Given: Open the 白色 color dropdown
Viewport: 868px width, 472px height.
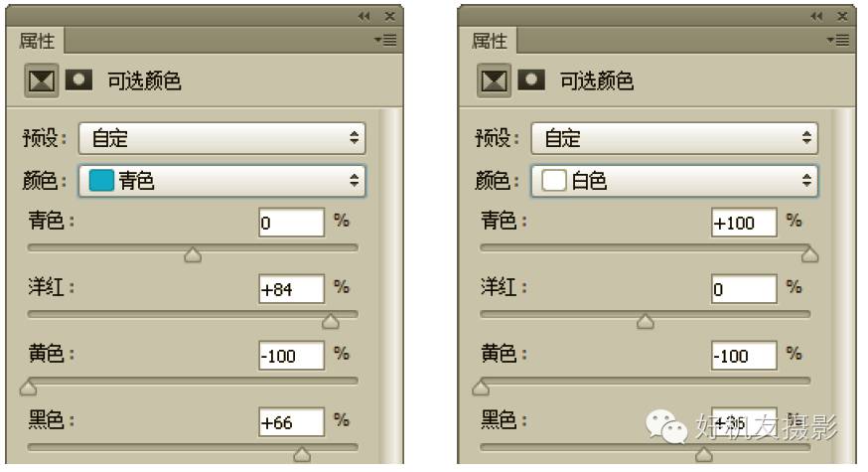Looking at the screenshot, I should [674, 181].
